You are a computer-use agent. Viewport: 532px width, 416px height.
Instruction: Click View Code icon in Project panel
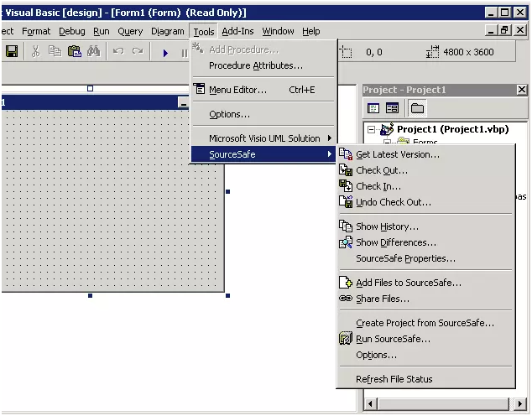tap(373, 108)
